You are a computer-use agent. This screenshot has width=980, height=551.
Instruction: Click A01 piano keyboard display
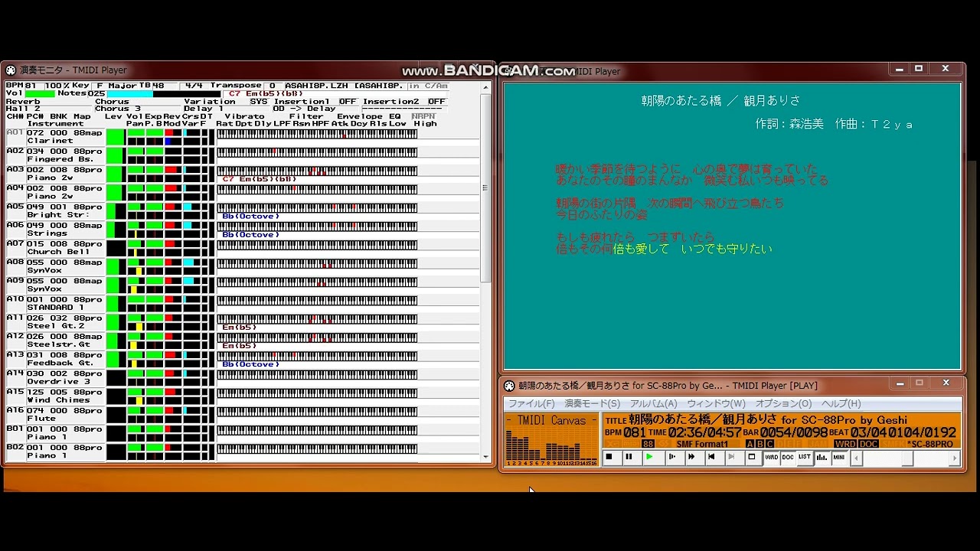317,134
